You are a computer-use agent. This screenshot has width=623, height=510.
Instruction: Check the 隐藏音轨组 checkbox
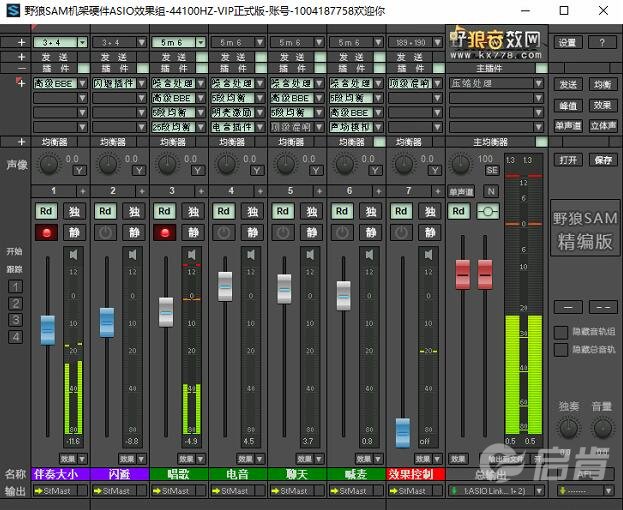[561, 332]
